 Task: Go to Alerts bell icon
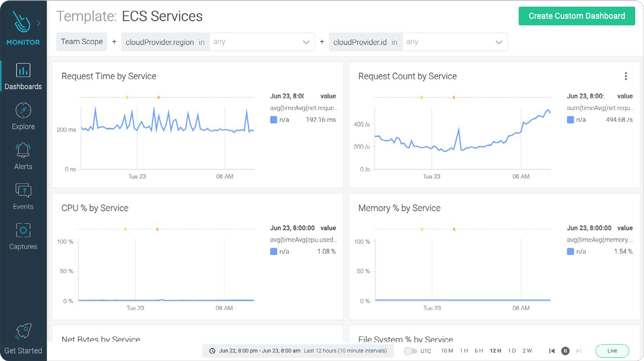23,150
